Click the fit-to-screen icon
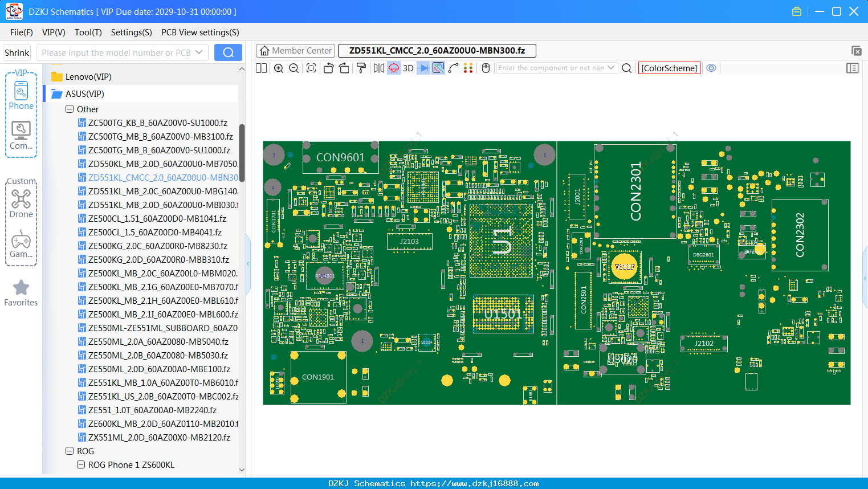This screenshot has width=868, height=489. coord(311,68)
